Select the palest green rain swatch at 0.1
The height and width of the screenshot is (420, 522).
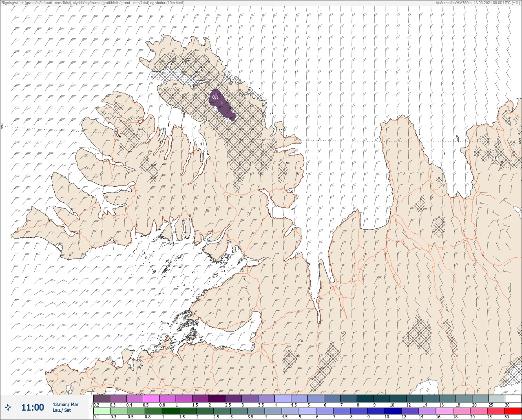click(102, 411)
